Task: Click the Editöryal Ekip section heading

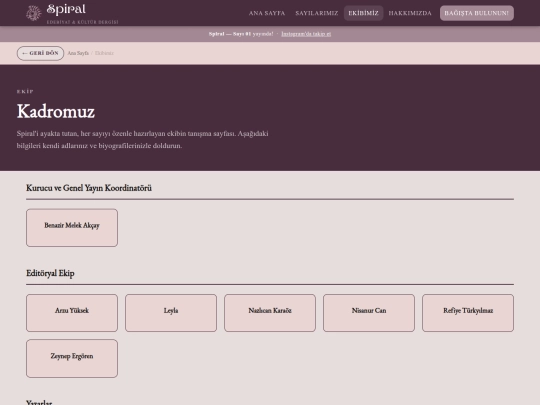Action: (50, 273)
